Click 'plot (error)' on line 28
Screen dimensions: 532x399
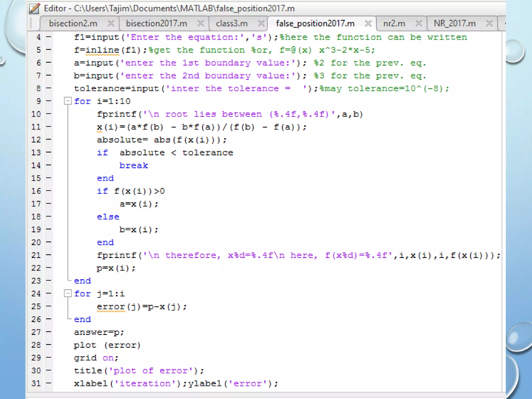point(107,345)
